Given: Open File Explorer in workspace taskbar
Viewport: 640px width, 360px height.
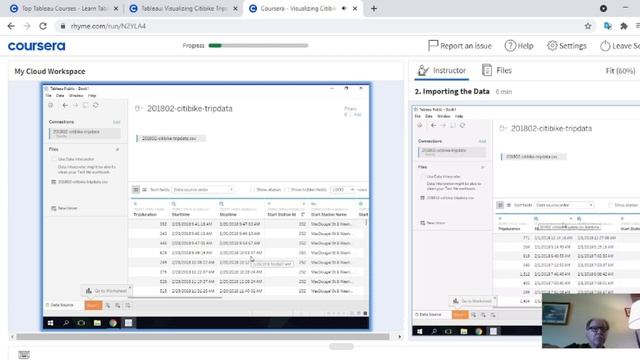Looking at the screenshot, I should pos(97,323).
